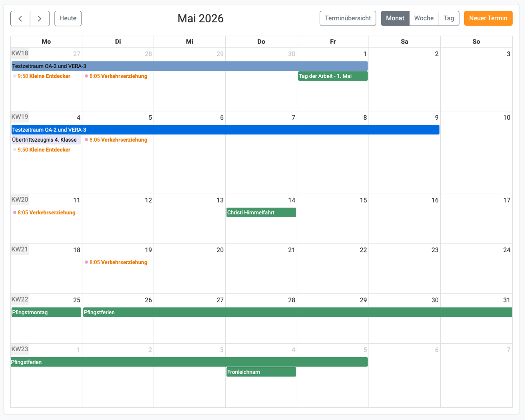Switch to Woche view
Screen dimensions: 525x420
(424, 18)
